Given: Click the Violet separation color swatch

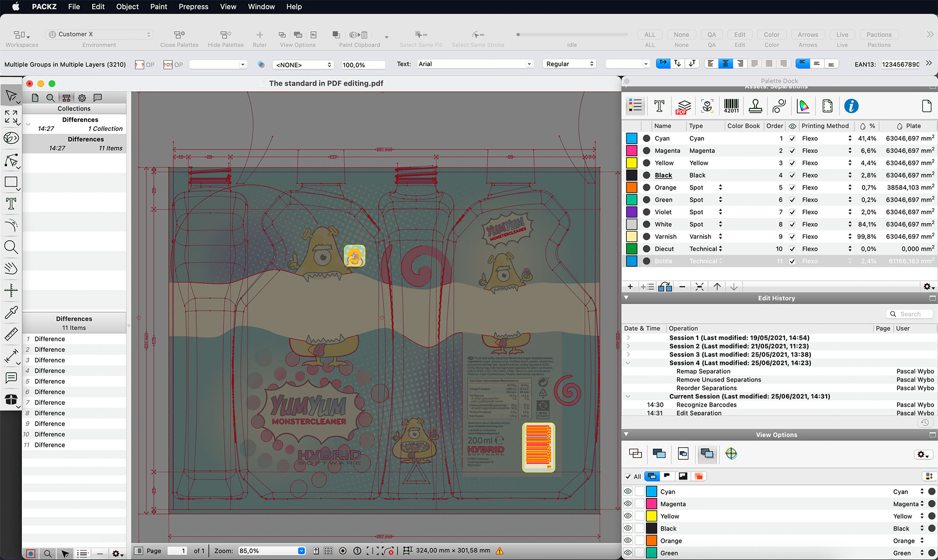Looking at the screenshot, I should pos(632,212).
